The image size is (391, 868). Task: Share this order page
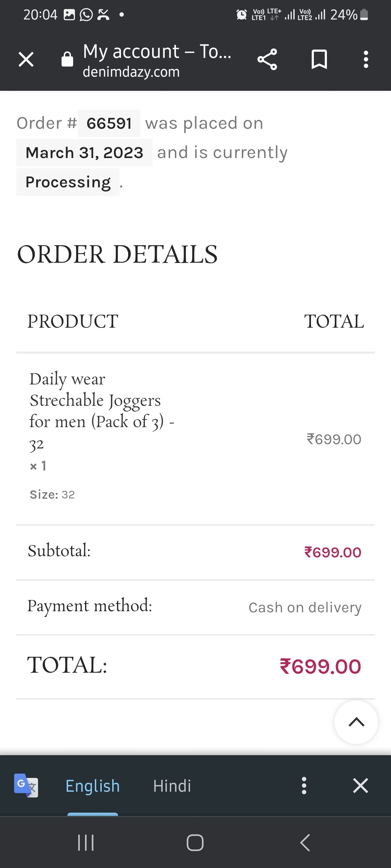pos(267,59)
